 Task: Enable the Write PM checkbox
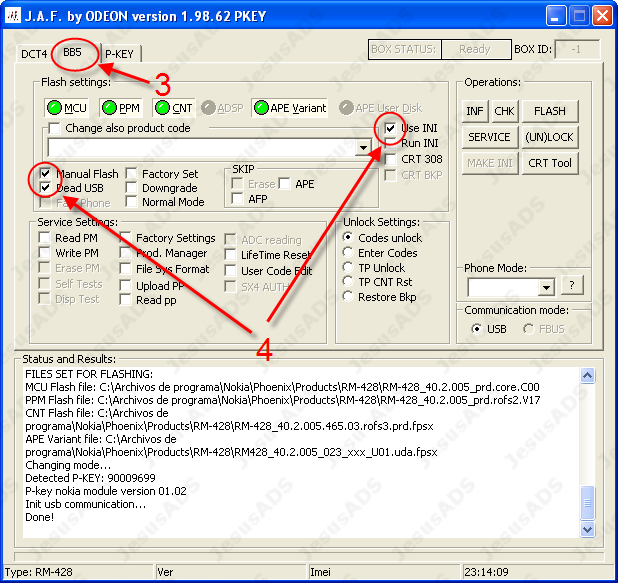point(44,253)
